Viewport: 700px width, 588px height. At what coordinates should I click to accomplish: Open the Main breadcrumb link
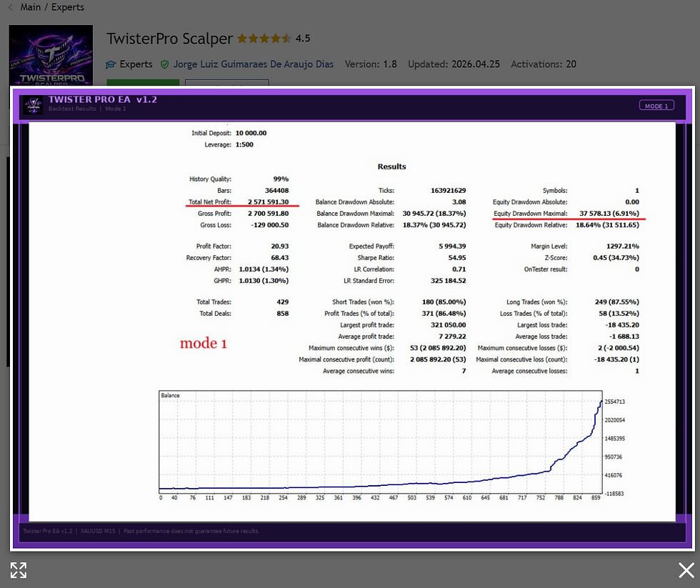click(30, 7)
